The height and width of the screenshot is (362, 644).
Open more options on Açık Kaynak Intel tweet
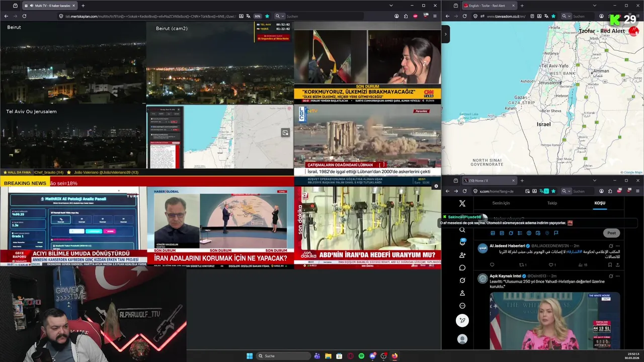pos(617,276)
